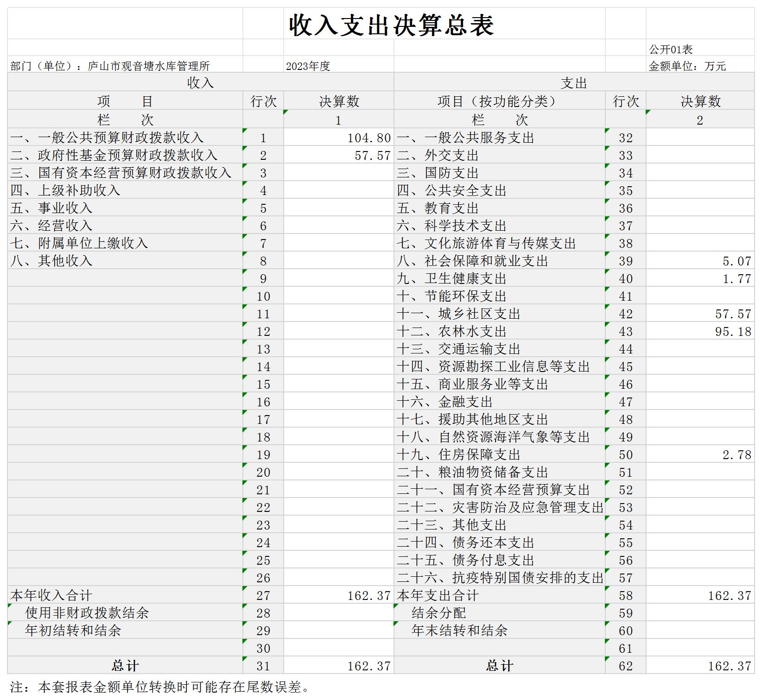Viewport: 762px width, 700px height.
Task: Click the 年初结转和结余 cell
Action: coord(73,631)
